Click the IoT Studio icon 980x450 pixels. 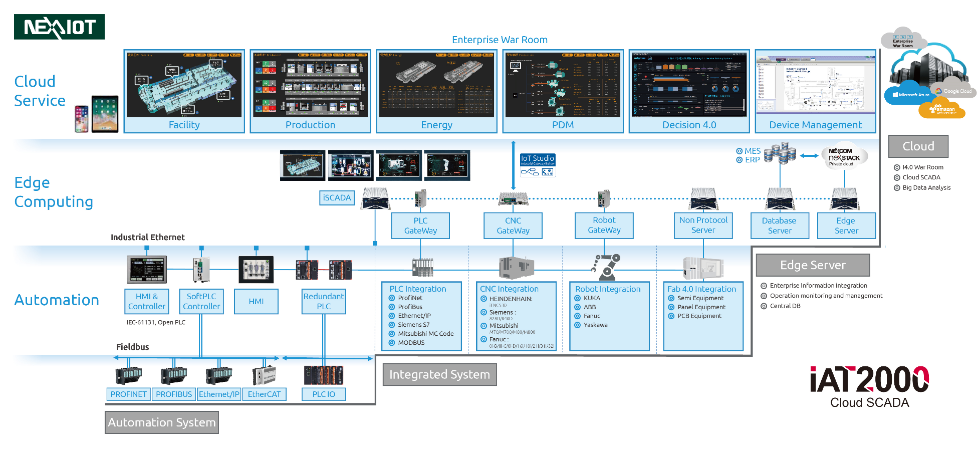point(538,166)
